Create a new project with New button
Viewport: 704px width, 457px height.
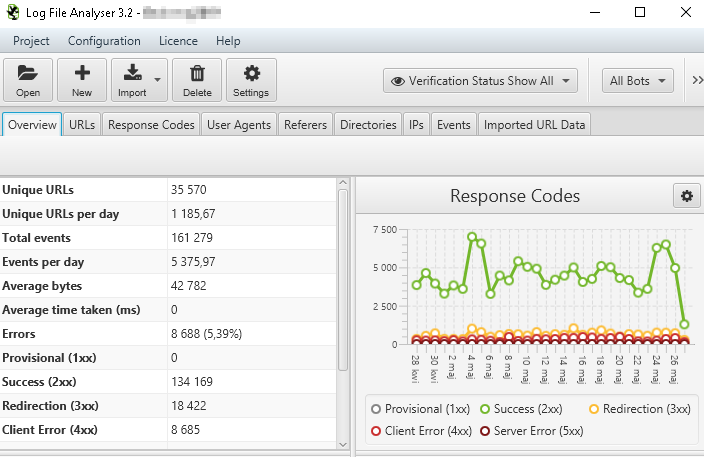82,73
